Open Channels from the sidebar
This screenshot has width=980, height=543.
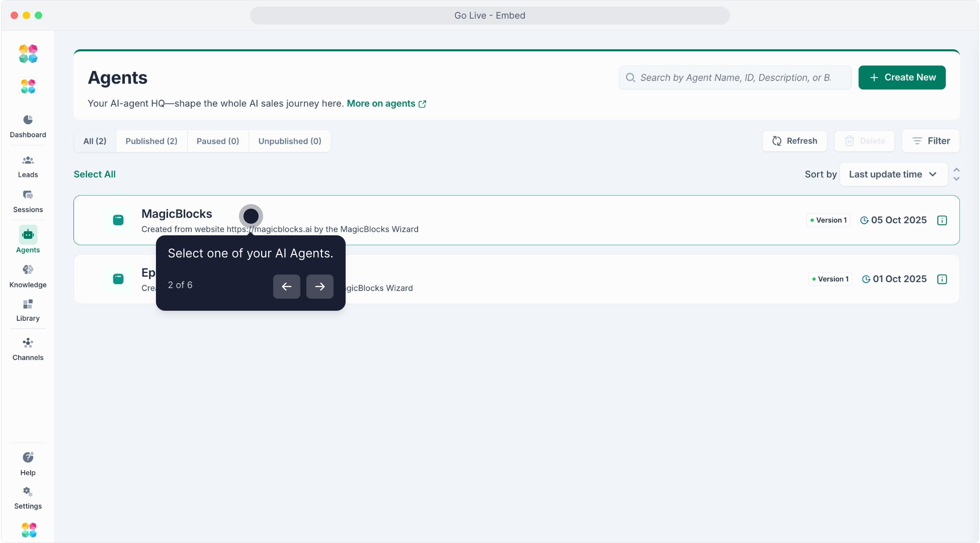28,343
